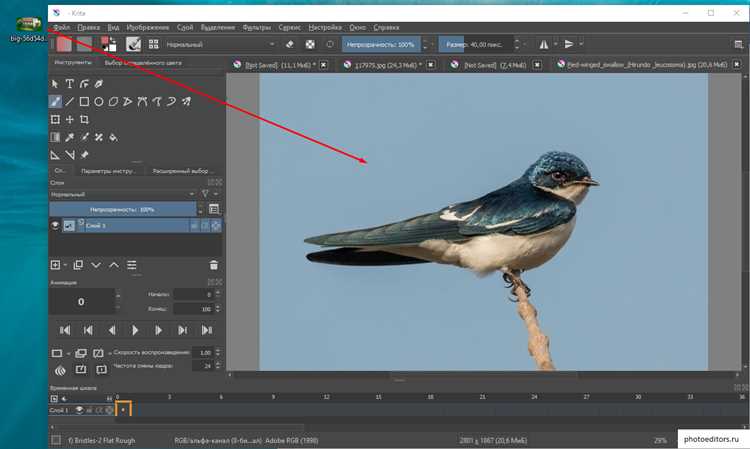750x449 pixels.
Task: Open the Справка menu
Action: click(x=386, y=27)
